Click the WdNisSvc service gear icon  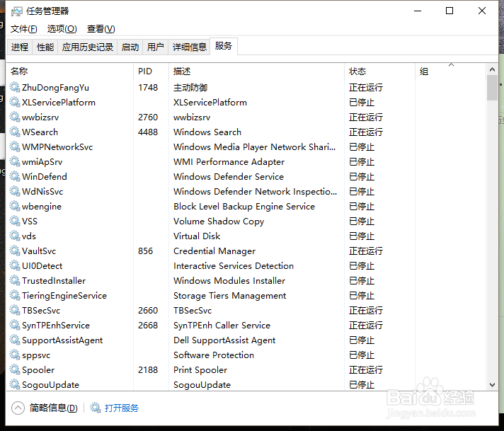click(14, 191)
